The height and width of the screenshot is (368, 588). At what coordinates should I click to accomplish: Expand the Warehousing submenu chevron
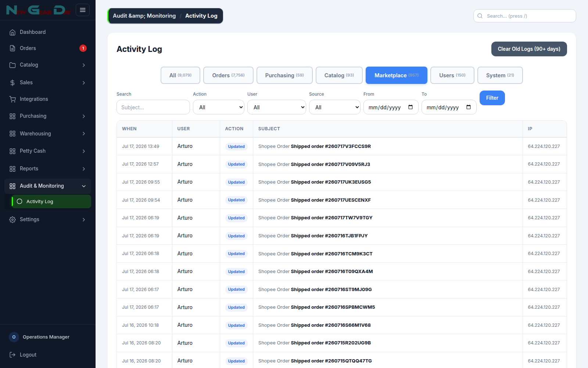[84, 134]
